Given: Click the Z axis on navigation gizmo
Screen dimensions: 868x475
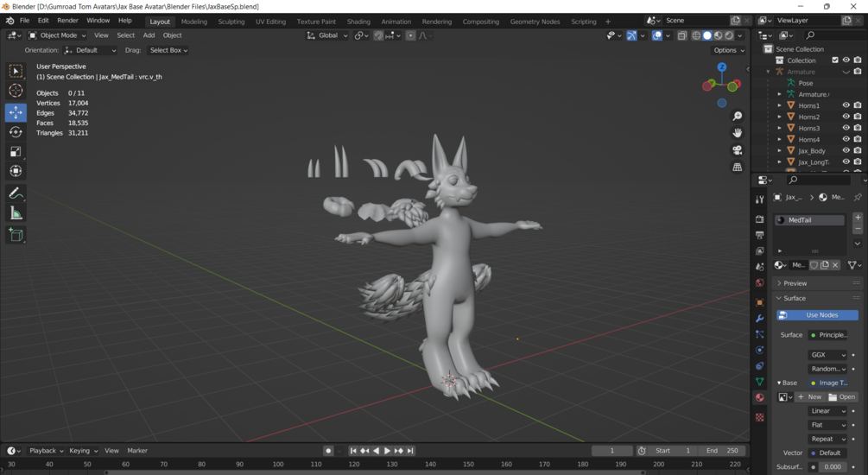Looking at the screenshot, I should 722,67.
